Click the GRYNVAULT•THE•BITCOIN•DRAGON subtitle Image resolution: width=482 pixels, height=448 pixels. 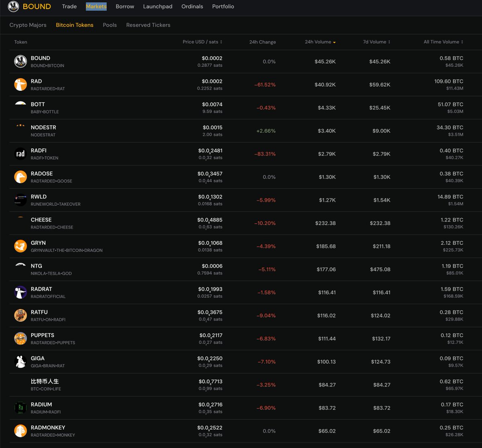[67, 250]
